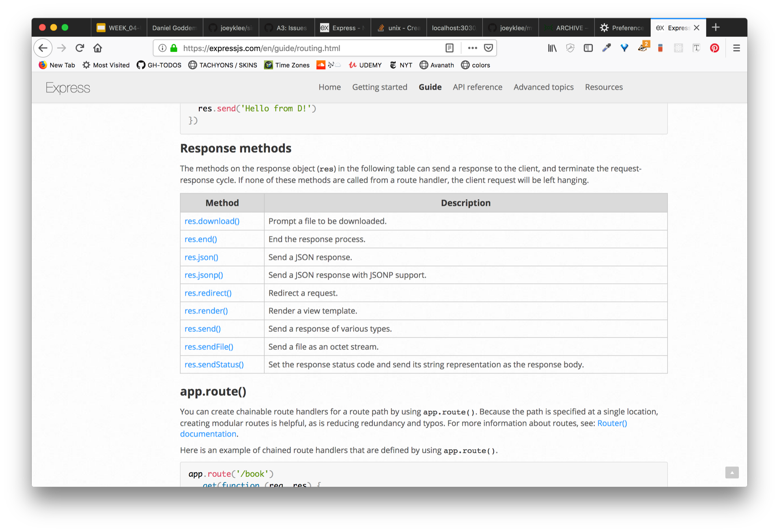The height and width of the screenshot is (532, 779).
Task: Save page to Pocket icon
Action: click(488, 48)
